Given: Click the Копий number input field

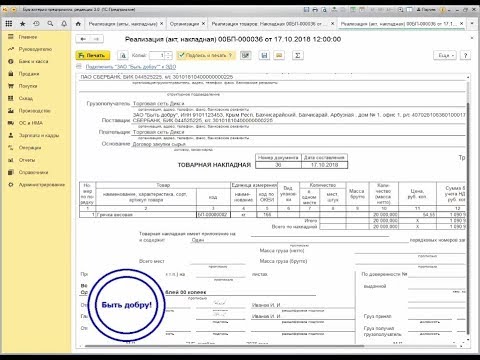Looking at the screenshot, I should coord(158,55).
